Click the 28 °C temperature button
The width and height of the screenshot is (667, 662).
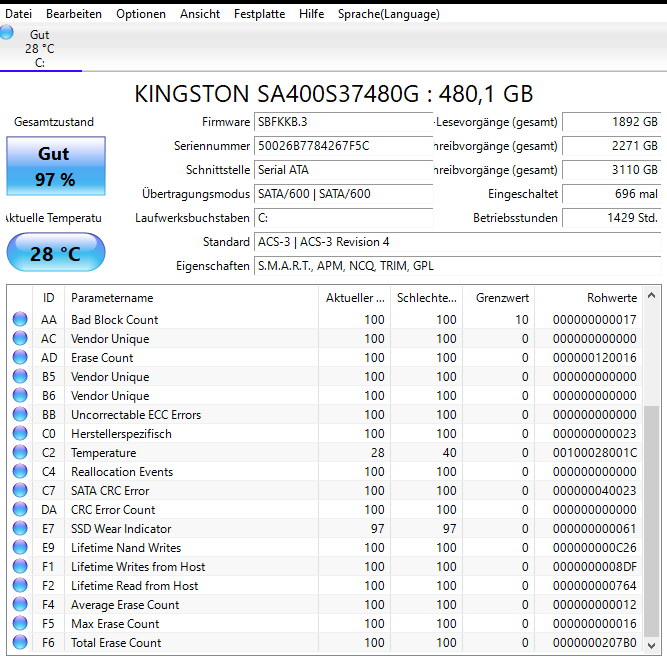click(56, 252)
